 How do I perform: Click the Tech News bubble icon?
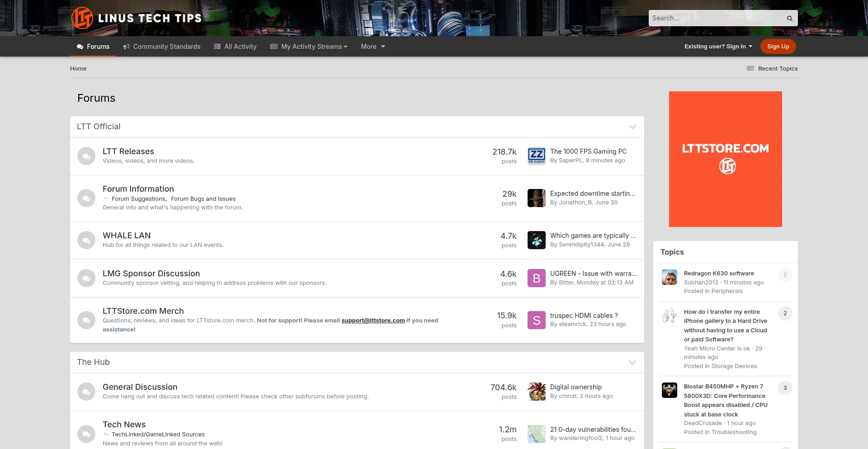click(x=86, y=434)
